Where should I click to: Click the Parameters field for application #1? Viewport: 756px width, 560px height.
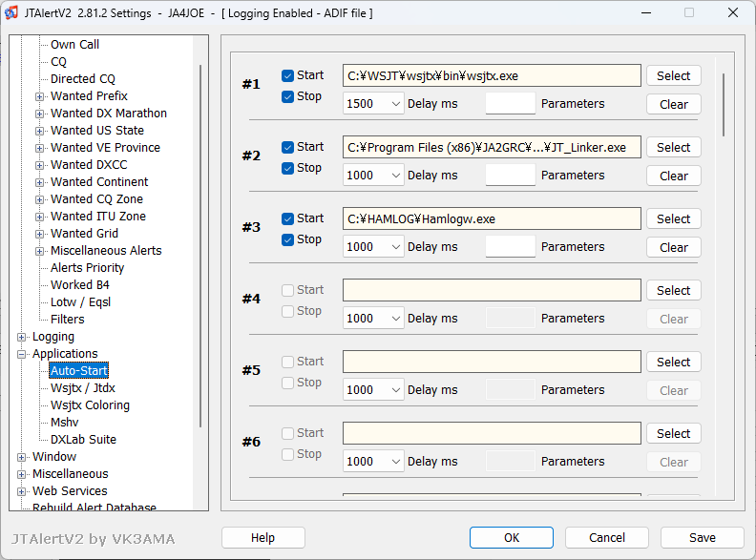pyautogui.click(x=511, y=104)
